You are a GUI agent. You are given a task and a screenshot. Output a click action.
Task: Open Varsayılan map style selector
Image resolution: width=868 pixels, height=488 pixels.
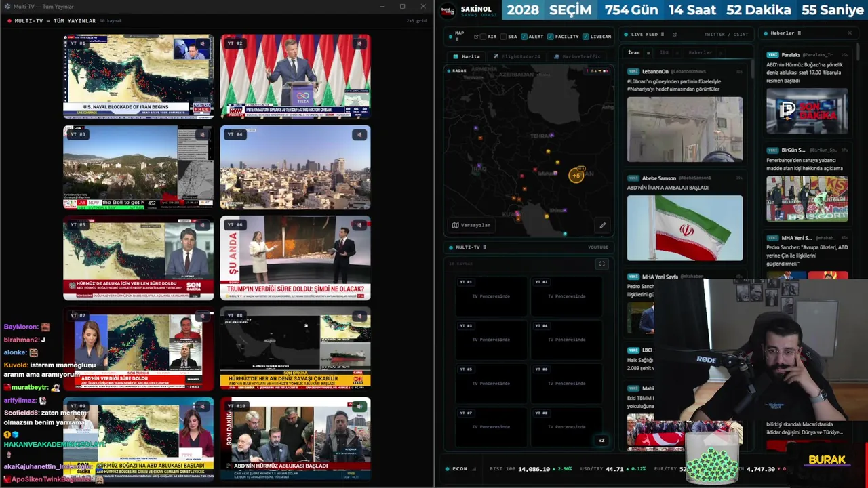coord(471,225)
